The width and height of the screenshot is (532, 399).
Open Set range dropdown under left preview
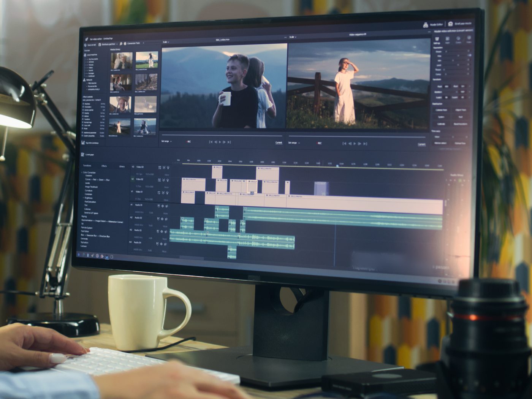click(x=166, y=141)
